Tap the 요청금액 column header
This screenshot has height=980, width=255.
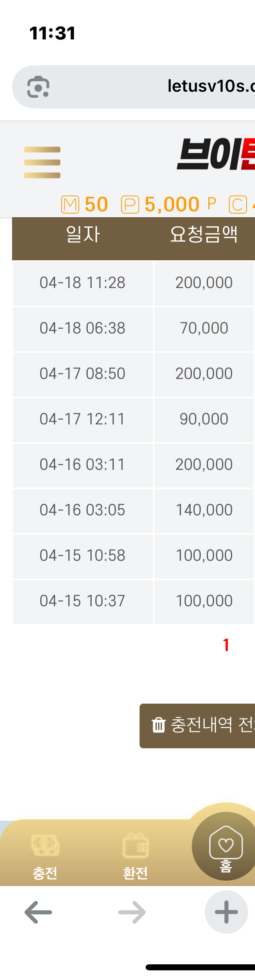tap(204, 235)
